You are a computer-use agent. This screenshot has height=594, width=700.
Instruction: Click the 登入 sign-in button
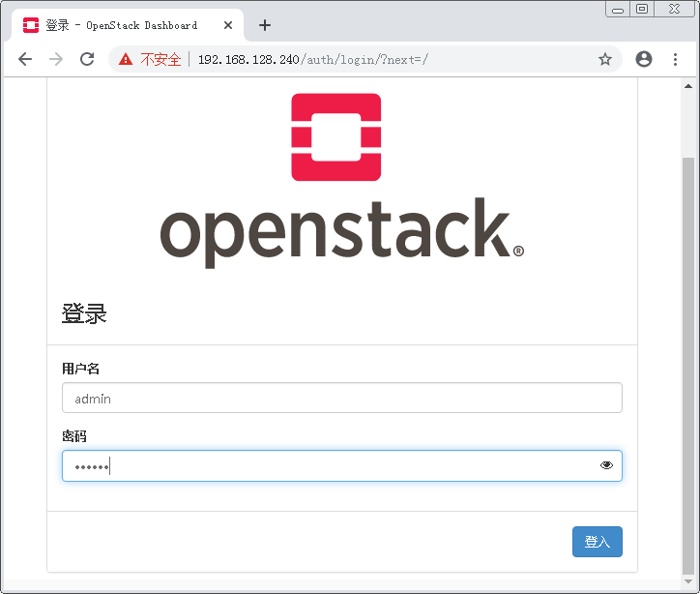coord(598,542)
